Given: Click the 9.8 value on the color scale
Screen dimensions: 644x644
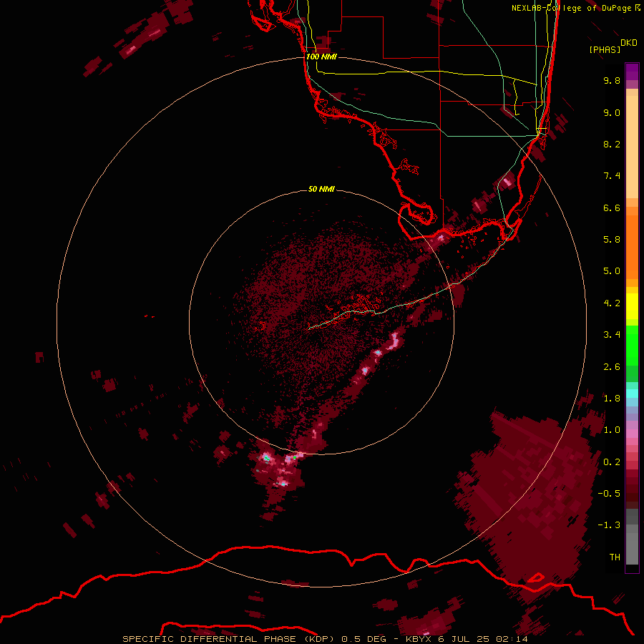Looking at the screenshot, I should [x=612, y=80].
